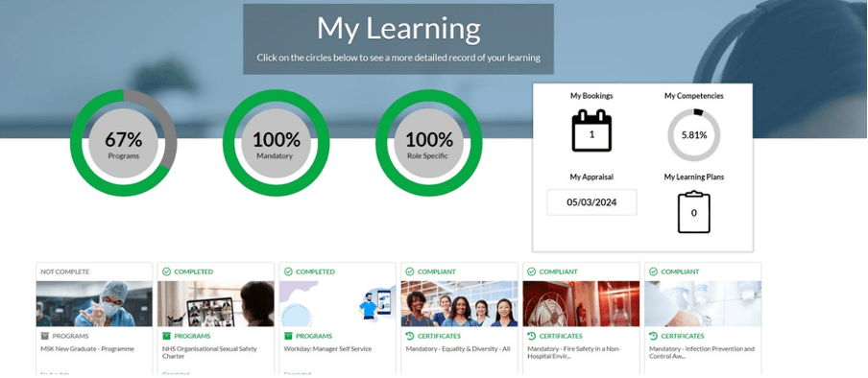
Task: Click the Certificates icon on Equality & Diversity card
Action: [410, 336]
